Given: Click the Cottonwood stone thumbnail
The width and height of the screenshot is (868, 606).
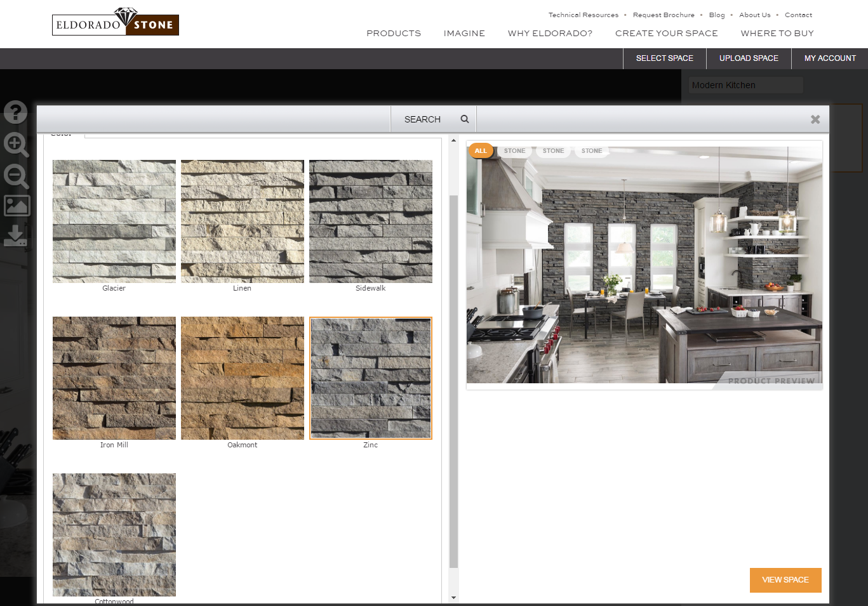Looking at the screenshot, I should pos(114,535).
